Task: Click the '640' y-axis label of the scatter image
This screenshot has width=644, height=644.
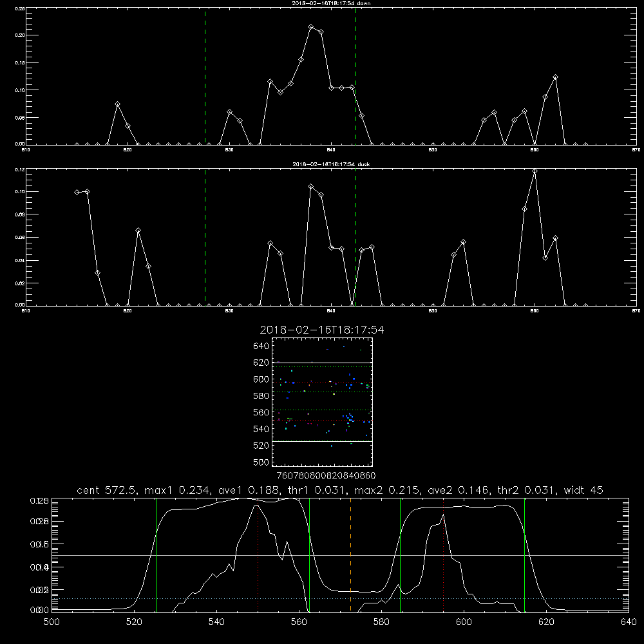Action: (x=261, y=346)
